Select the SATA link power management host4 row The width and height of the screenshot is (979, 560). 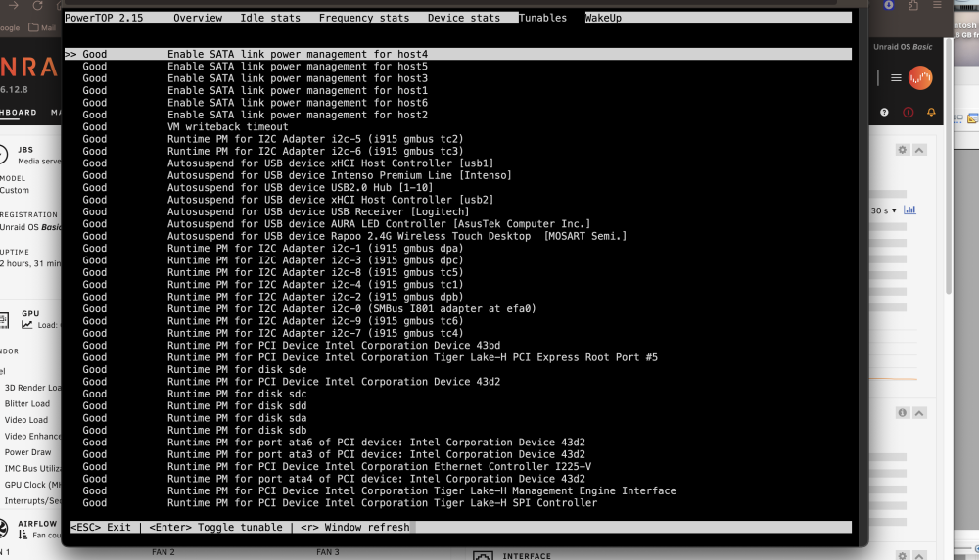[x=457, y=54]
